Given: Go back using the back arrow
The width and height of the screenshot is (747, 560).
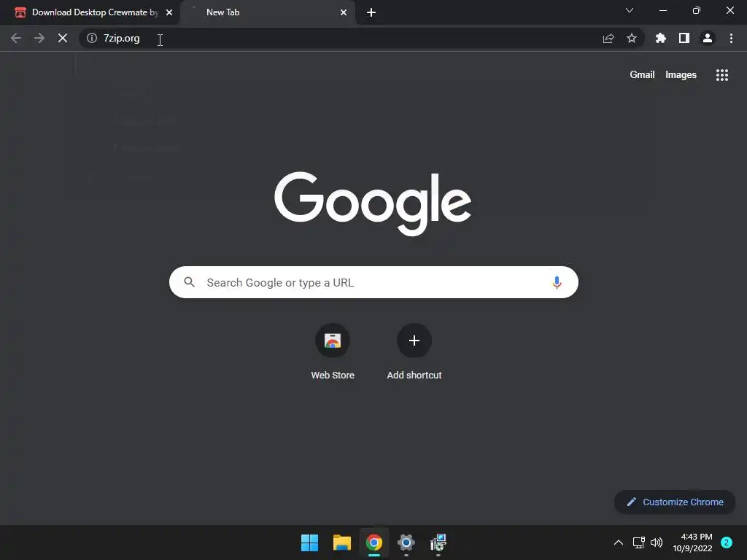Looking at the screenshot, I should click(x=16, y=38).
